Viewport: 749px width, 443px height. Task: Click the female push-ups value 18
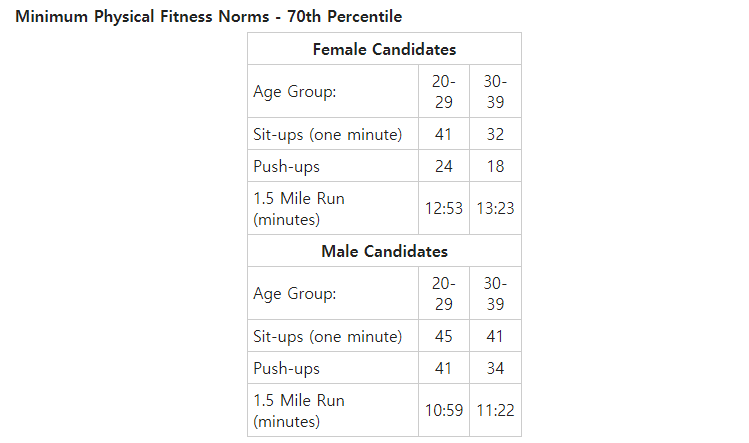(x=495, y=166)
